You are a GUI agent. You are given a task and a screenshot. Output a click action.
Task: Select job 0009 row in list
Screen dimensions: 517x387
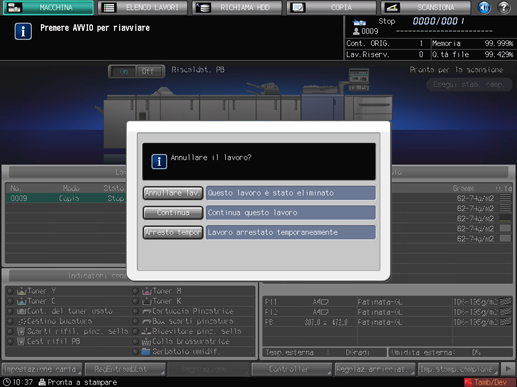(x=66, y=198)
